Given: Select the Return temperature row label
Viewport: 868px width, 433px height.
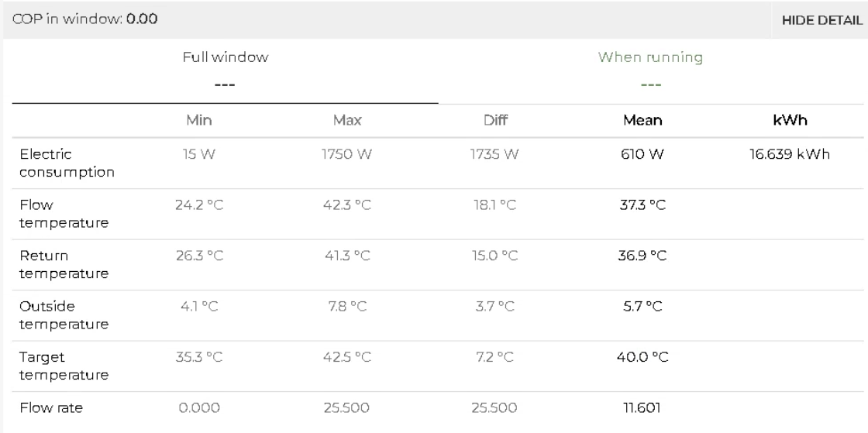Looking at the screenshot, I should (64, 265).
